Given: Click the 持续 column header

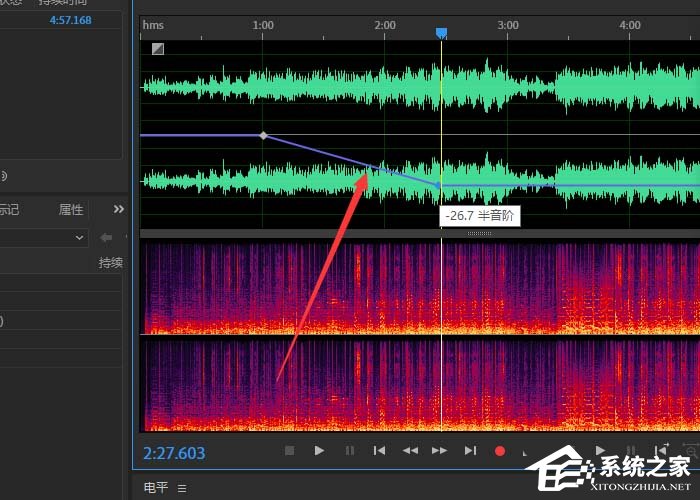Looking at the screenshot, I should click(110, 262).
